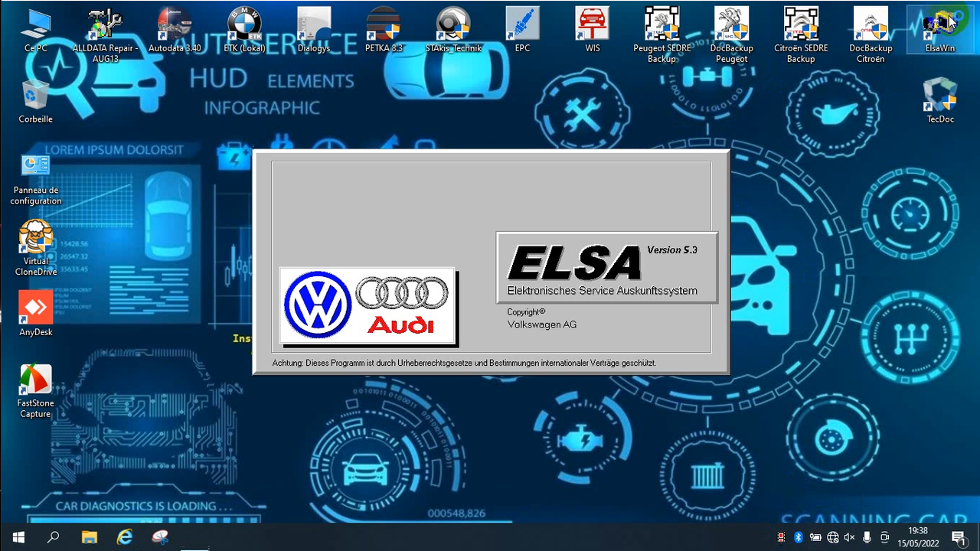Open the WIS desktop icon

[592, 31]
